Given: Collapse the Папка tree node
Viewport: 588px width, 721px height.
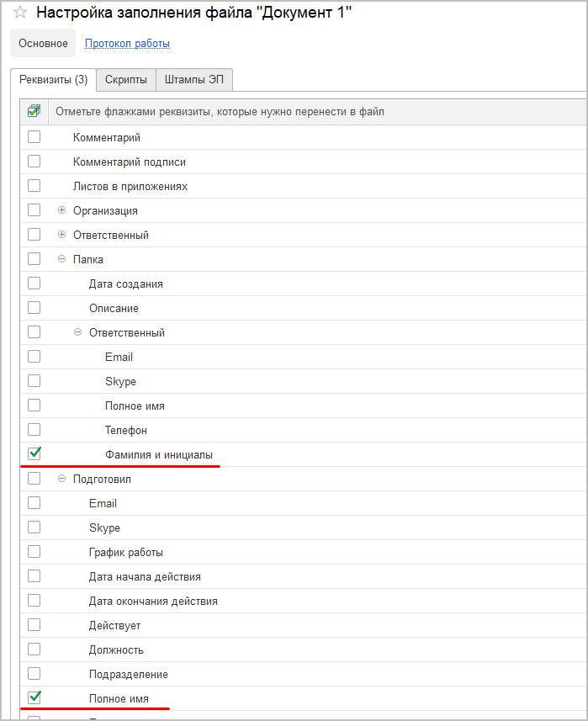Looking at the screenshot, I should tap(61, 259).
